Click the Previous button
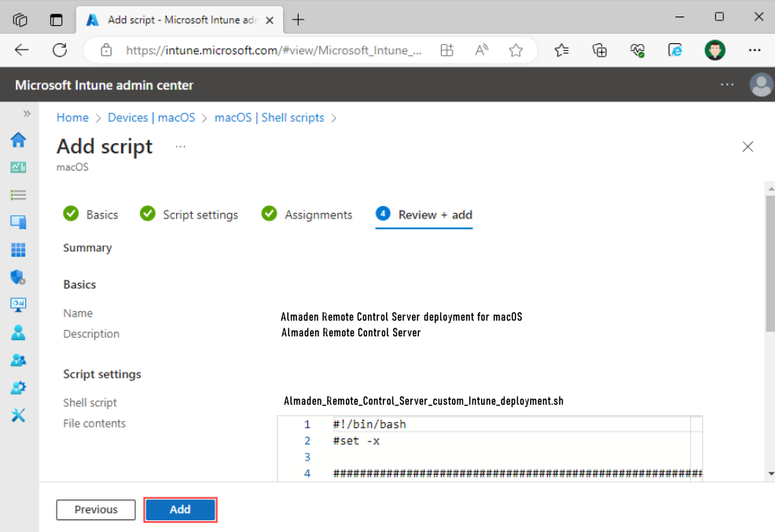This screenshot has height=532, width=775. click(96, 509)
